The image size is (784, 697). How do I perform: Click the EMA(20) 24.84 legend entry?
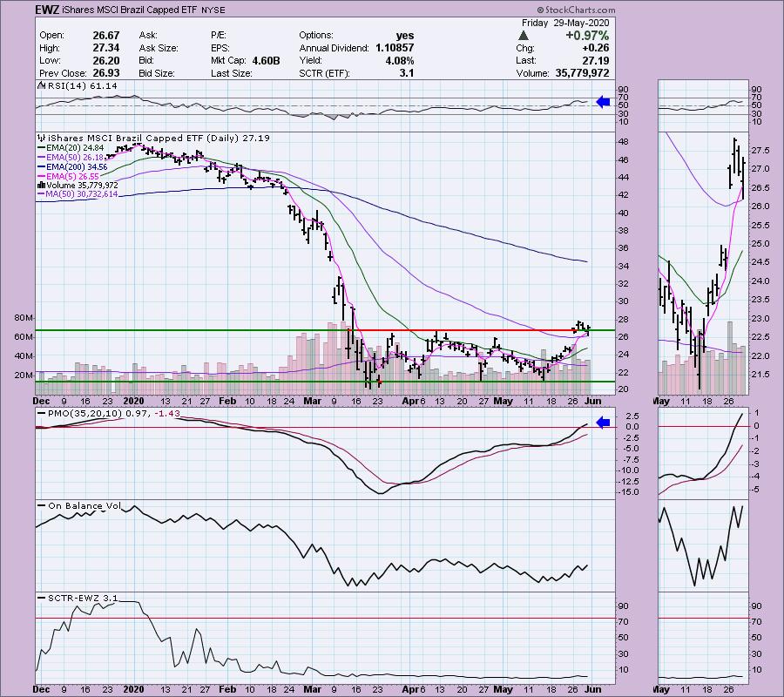point(71,148)
